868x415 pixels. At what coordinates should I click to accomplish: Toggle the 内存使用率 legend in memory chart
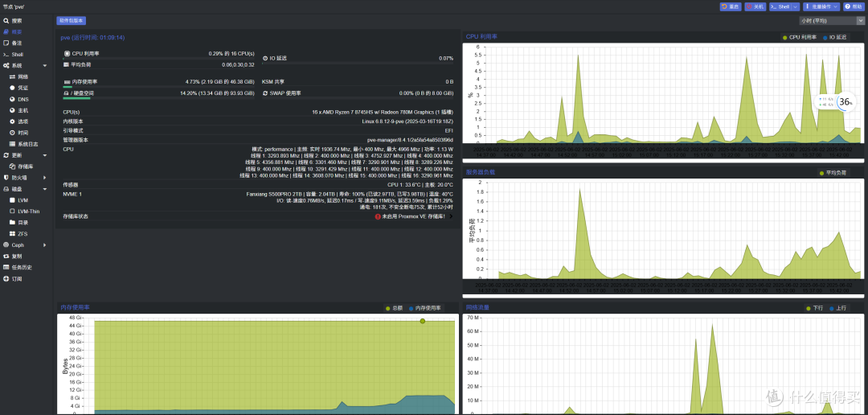[424, 308]
